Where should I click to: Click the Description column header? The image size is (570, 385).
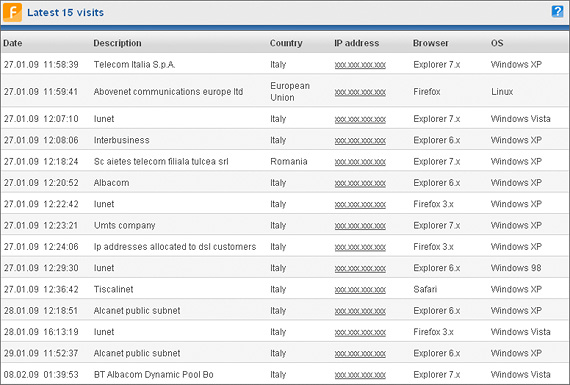click(117, 43)
